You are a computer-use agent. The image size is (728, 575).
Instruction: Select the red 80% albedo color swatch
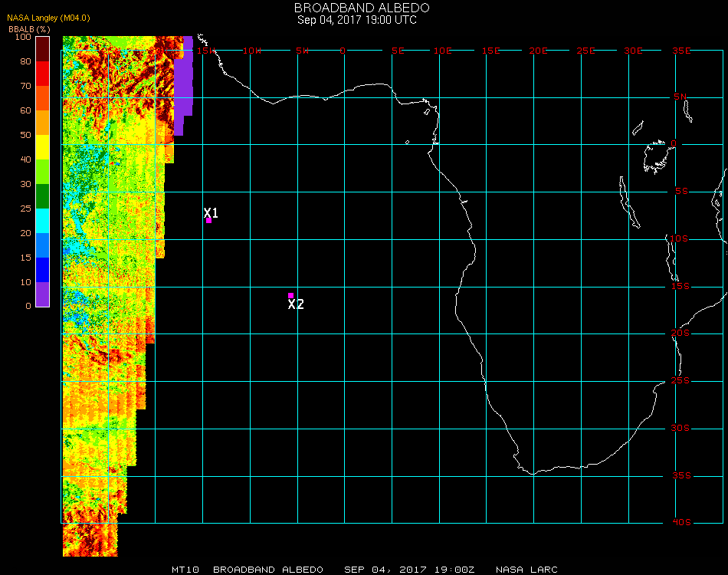pyautogui.click(x=43, y=74)
